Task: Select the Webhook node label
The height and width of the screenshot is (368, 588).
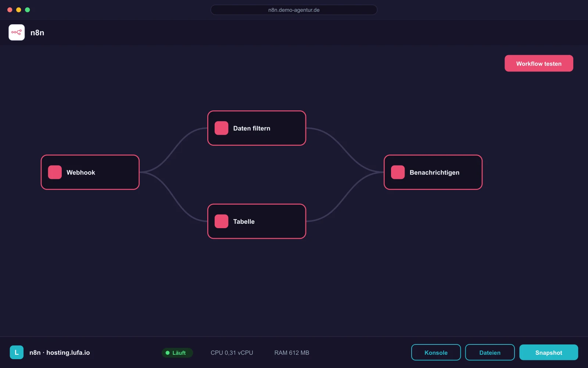Action: coord(81,173)
